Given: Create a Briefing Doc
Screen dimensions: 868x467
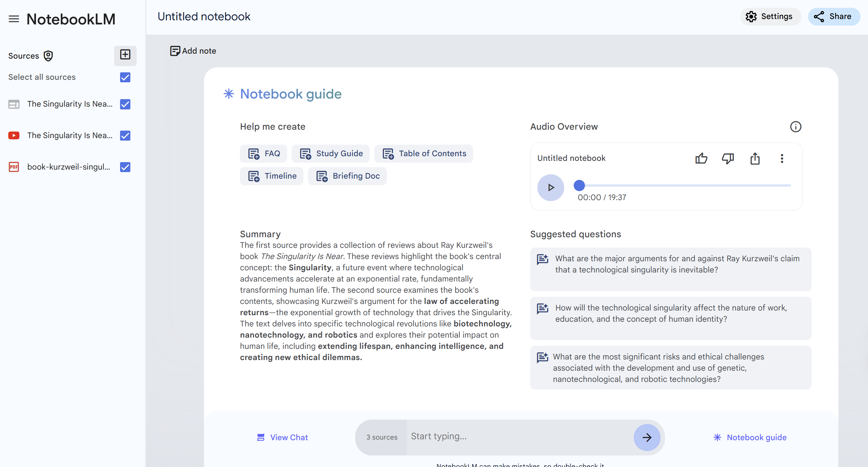Looking at the screenshot, I should click(x=347, y=176).
